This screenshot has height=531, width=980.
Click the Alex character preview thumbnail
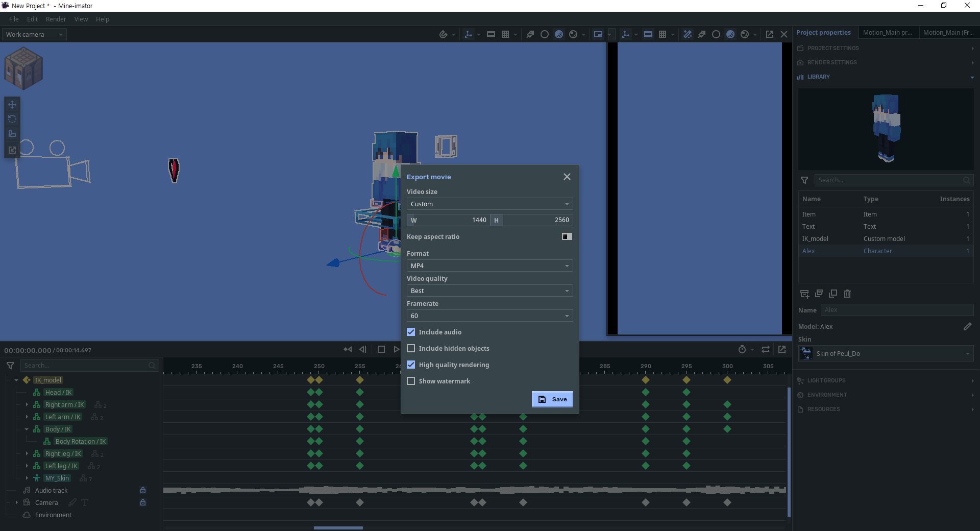coord(886,129)
